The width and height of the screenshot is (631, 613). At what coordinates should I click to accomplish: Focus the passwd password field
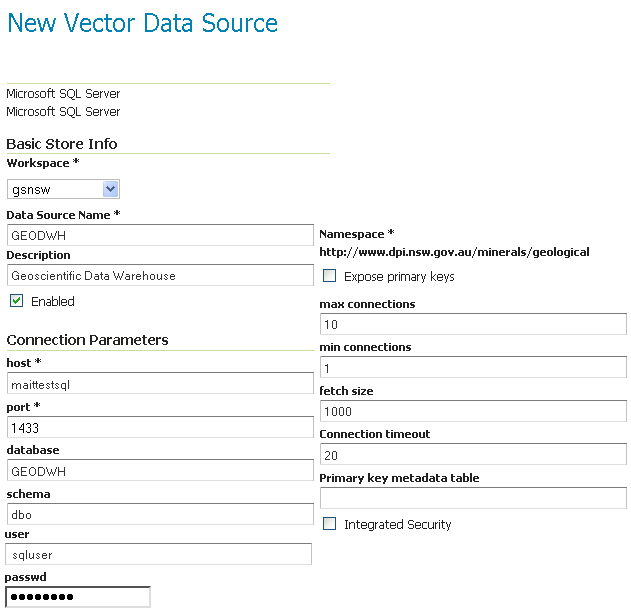pos(78,597)
